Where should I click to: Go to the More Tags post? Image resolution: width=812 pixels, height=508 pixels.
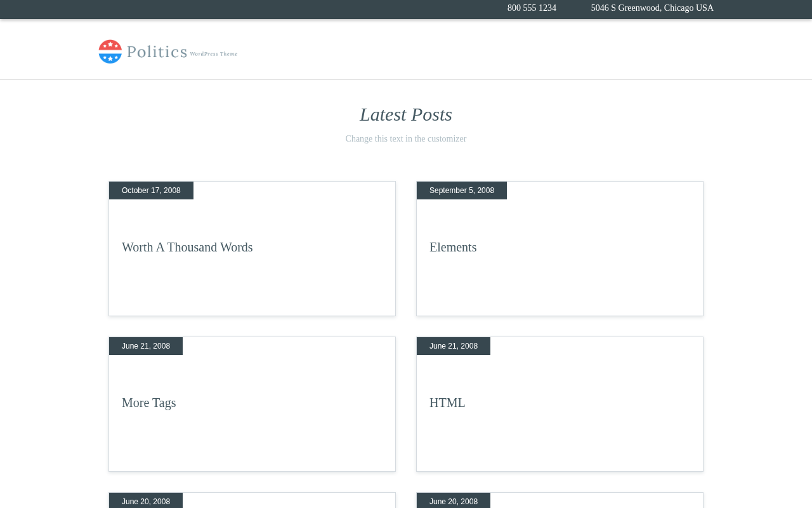[x=149, y=403]
